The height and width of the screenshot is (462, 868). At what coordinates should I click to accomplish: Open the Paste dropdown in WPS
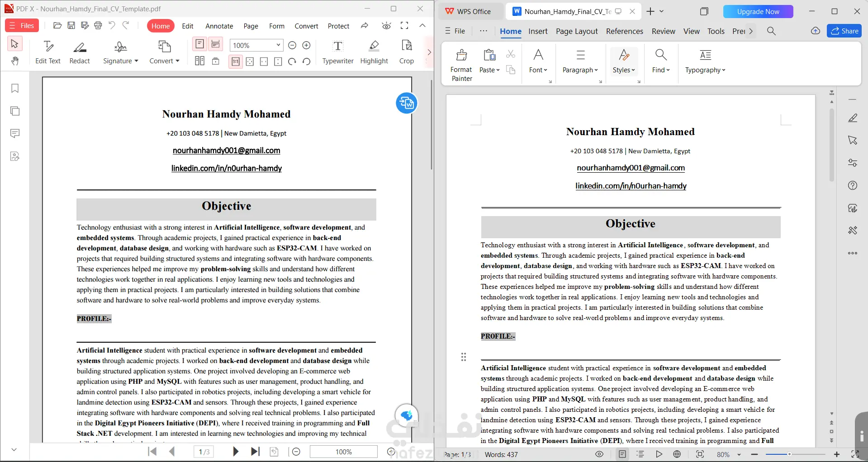click(489, 70)
